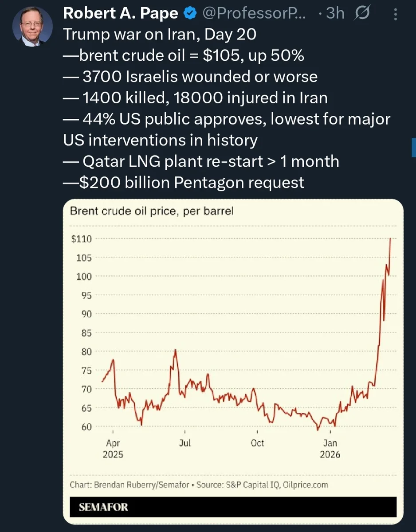The image size is (416, 532).
Task: Tap the slashed-circle Grok icon
Action: click(361, 14)
